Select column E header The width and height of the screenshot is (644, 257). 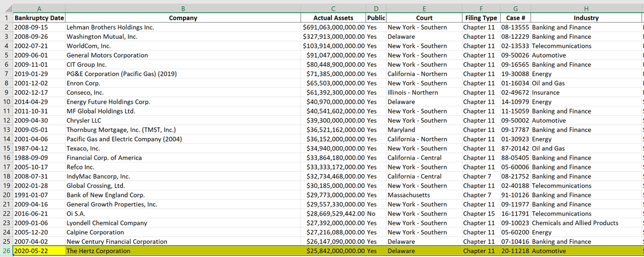click(x=424, y=8)
